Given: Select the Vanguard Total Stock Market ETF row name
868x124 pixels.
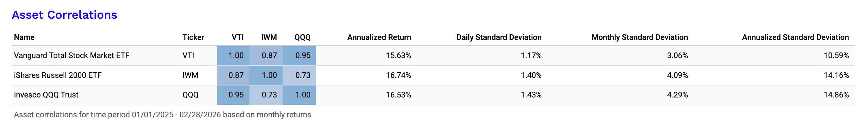Looking at the screenshot, I should 71,55.
